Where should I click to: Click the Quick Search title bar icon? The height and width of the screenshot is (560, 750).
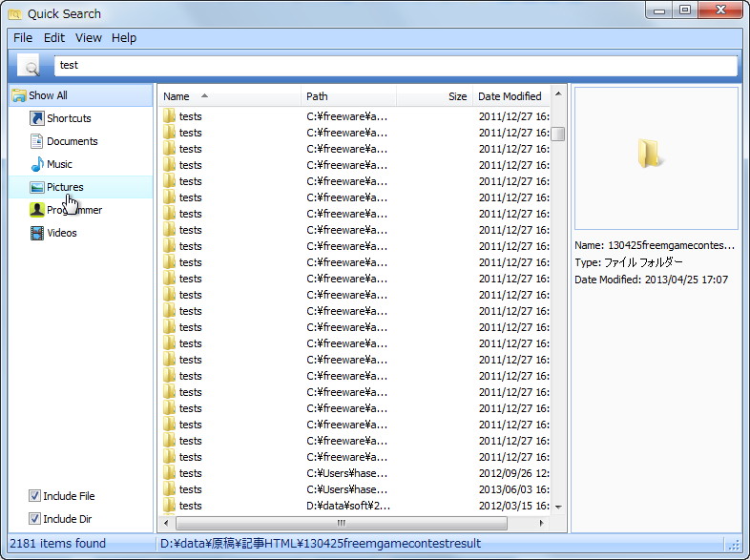click(x=15, y=14)
